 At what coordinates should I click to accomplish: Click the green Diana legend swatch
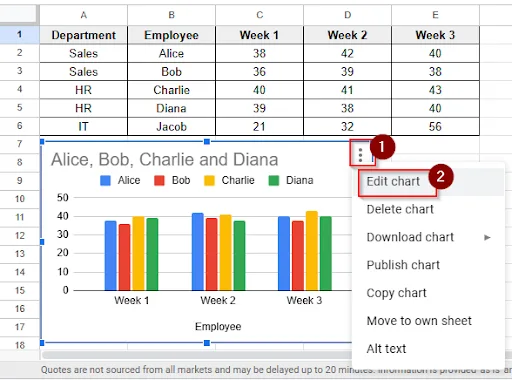(x=274, y=181)
